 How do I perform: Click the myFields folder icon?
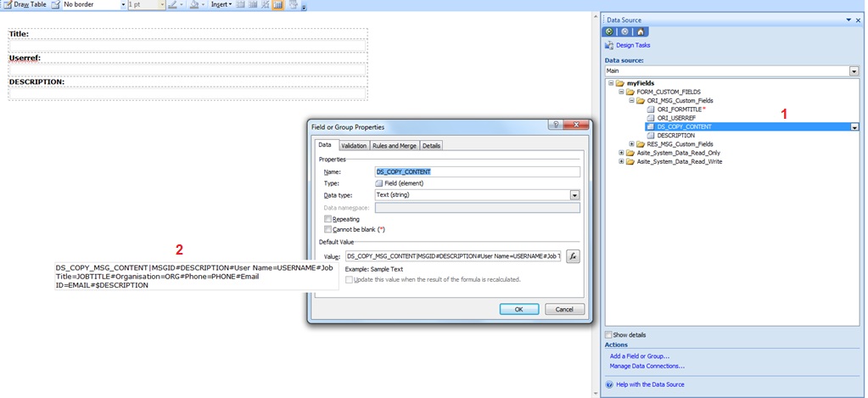620,83
